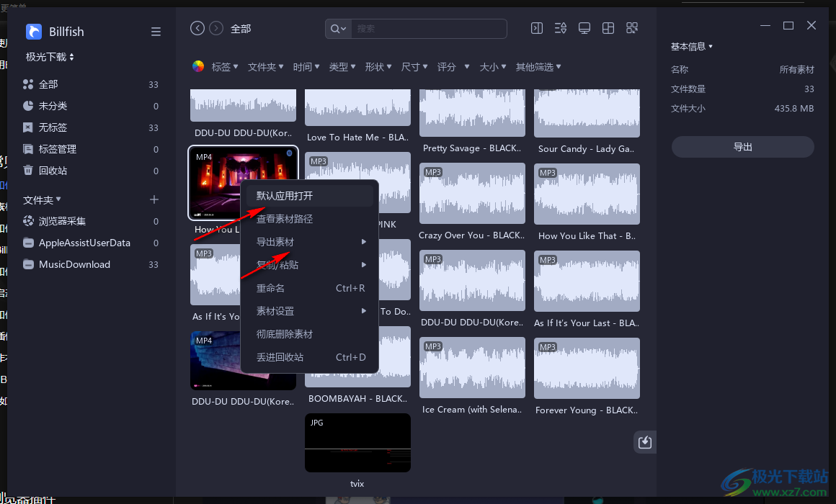Open the sort order icon in the toolbar
Viewport: 836px width, 504px height.
560,27
